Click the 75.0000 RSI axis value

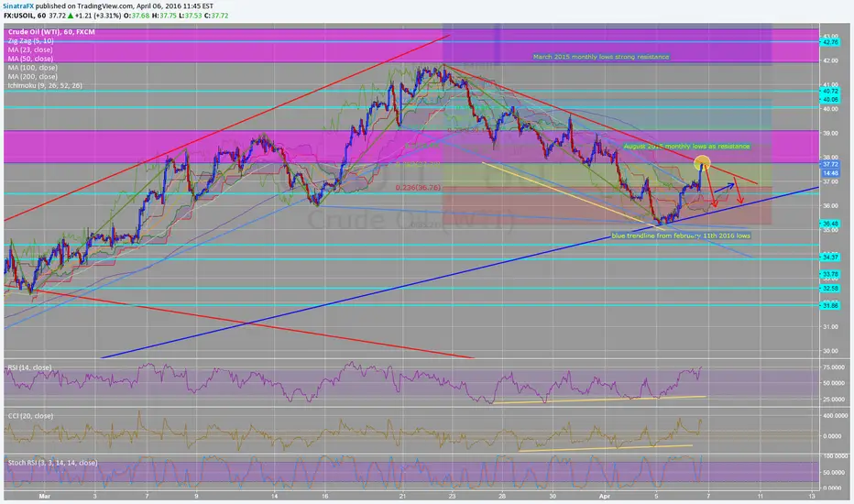(x=834, y=367)
